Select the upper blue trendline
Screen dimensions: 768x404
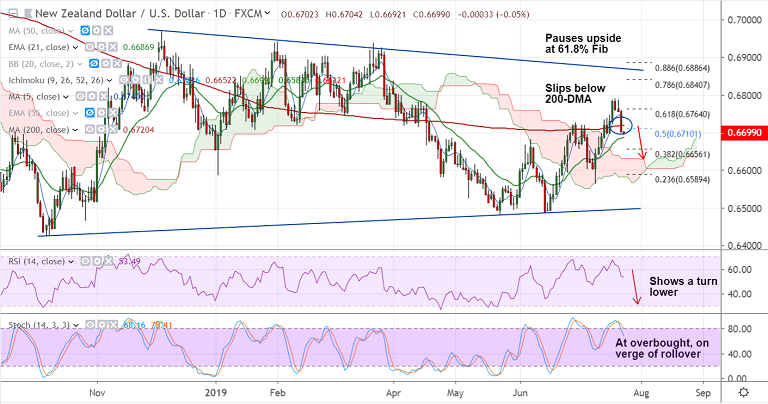(x=395, y=50)
